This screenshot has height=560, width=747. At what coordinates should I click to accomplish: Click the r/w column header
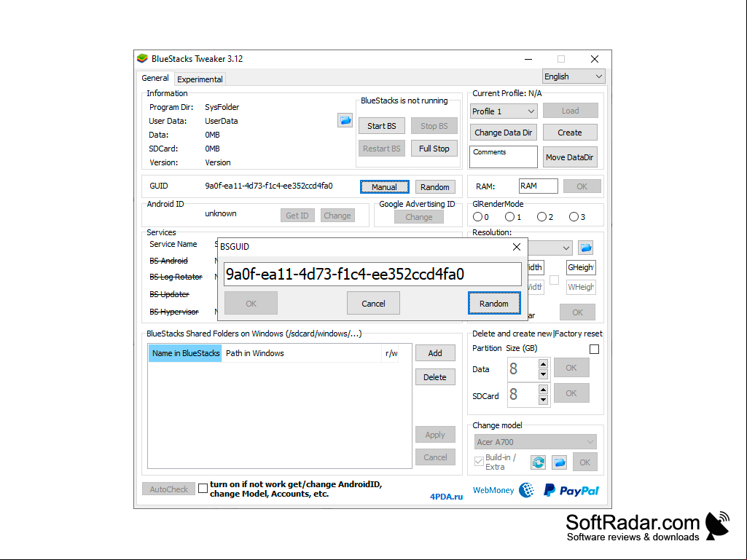tap(391, 353)
